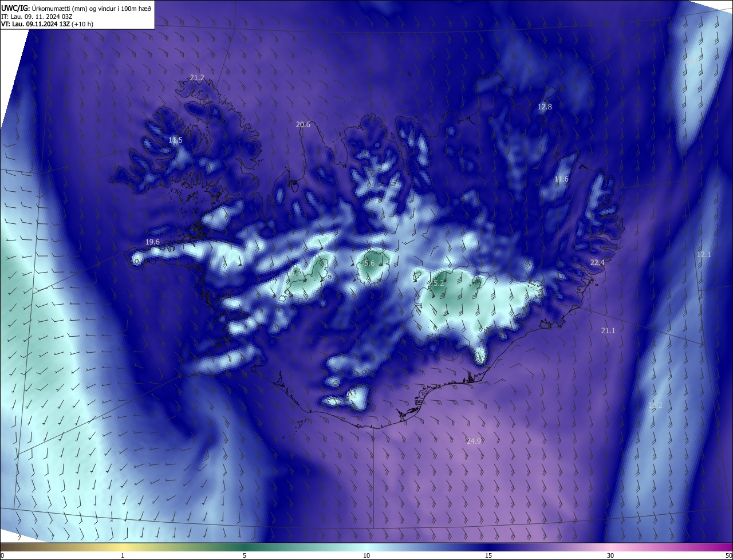The width and height of the screenshot is (733, 560).
Task: Click the 12.1 value label
Action: point(703,254)
